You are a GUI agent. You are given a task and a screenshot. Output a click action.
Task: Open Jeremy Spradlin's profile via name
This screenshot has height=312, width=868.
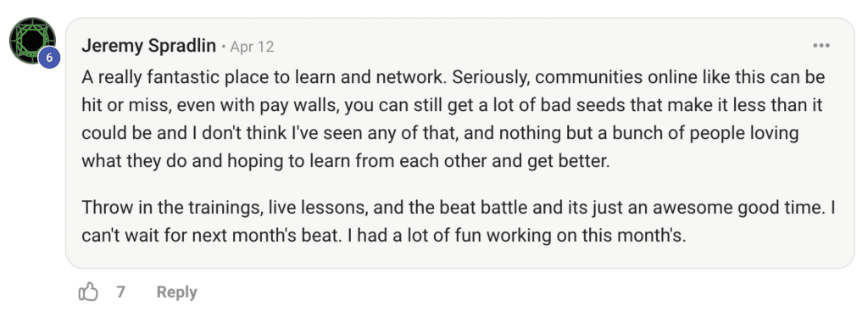pyautogui.click(x=148, y=46)
